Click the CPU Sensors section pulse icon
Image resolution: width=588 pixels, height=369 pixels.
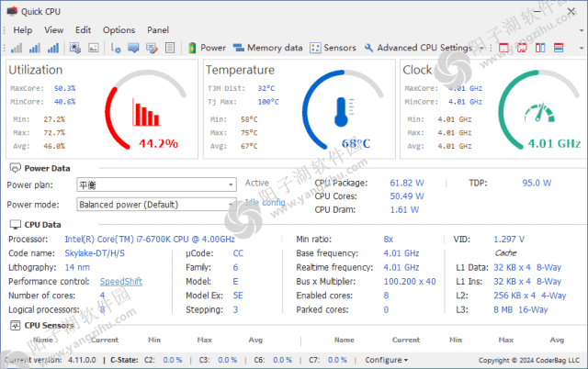15,325
